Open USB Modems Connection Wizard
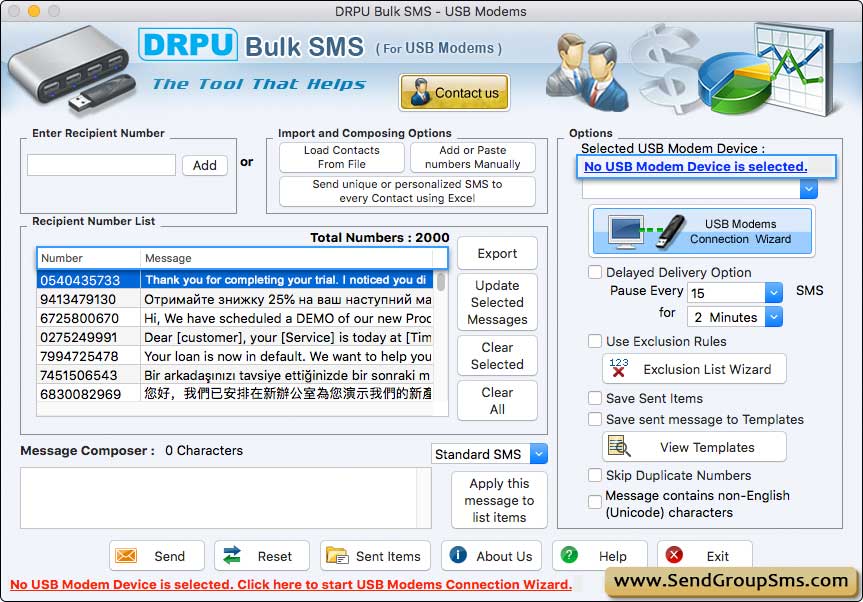The width and height of the screenshot is (863, 602). tap(702, 232)
